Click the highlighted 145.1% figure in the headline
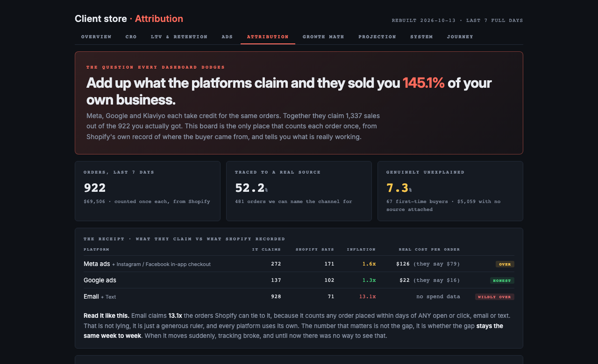 424,83
